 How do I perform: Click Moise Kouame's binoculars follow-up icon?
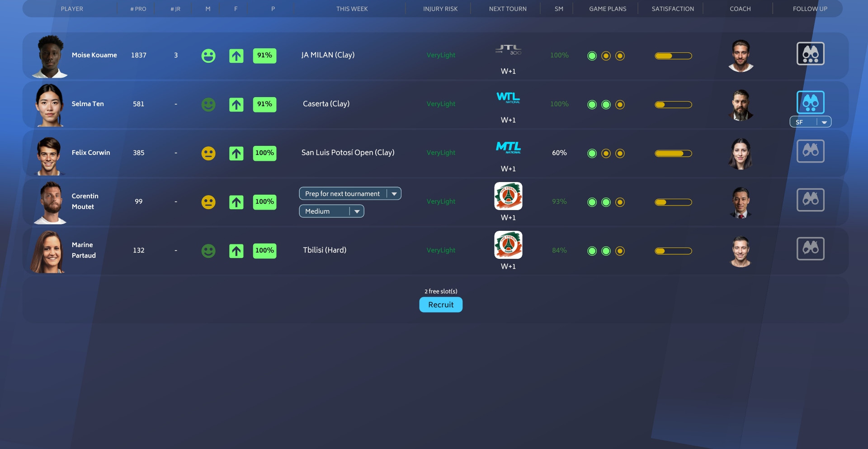[810, 54]
